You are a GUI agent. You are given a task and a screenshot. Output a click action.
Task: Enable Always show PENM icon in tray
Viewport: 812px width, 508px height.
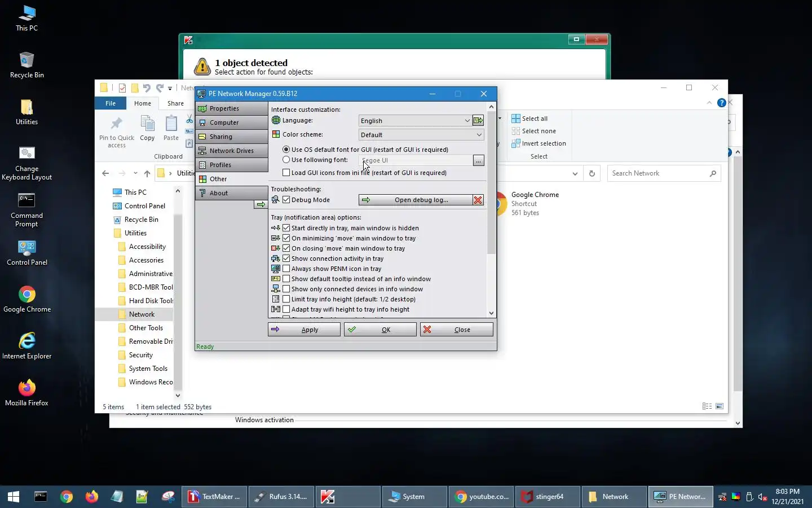point(286,269)
